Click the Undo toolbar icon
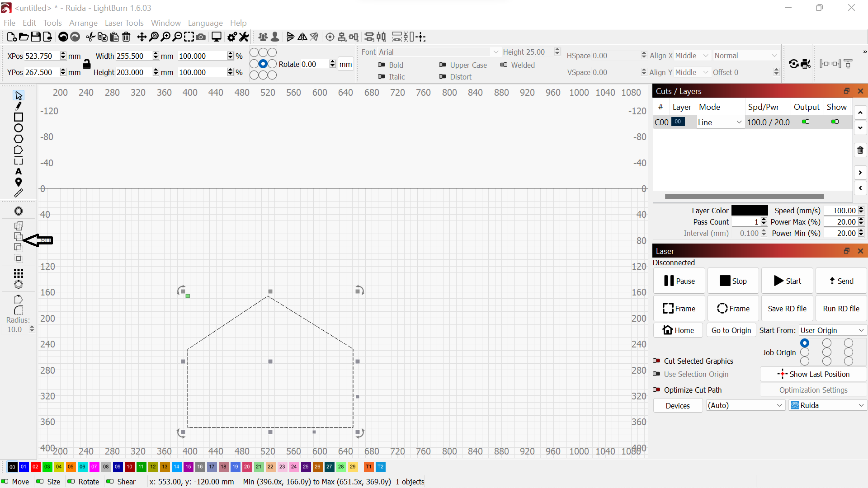The height and width of the screenshot is (488, 868). point(63,37)
